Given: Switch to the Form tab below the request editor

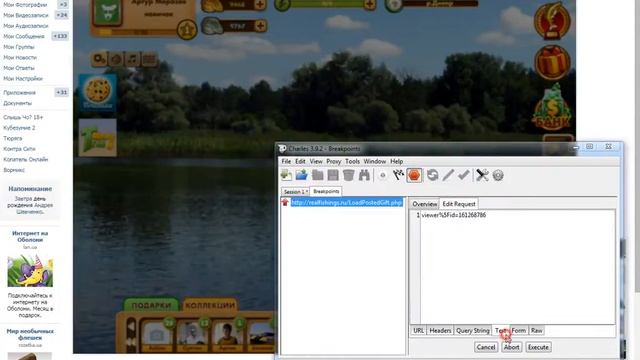Looking at the screenshot, I should point(519,330).
